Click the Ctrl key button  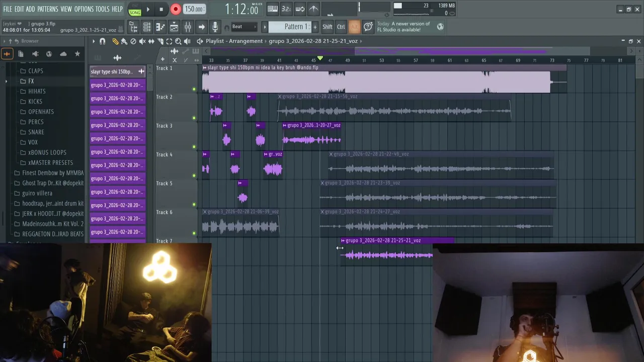341,27
